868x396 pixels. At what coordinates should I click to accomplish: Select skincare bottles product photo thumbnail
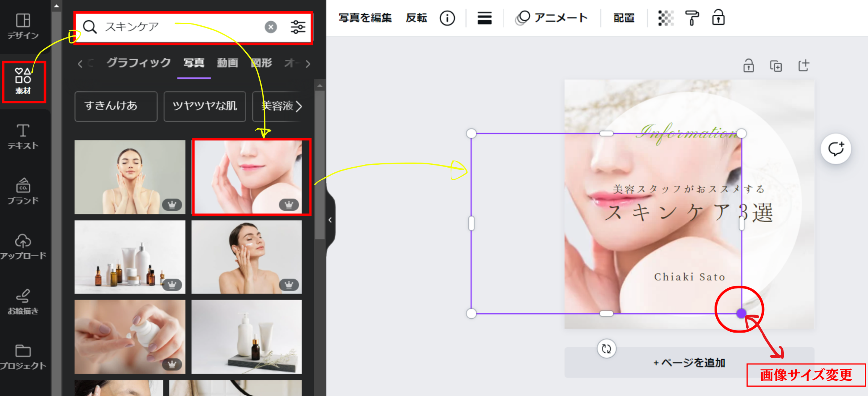(x=130, y=257)
